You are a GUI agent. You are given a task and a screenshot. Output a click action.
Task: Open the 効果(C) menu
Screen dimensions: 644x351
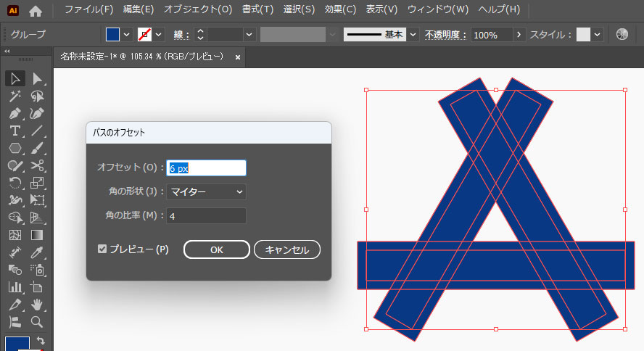[340, 10]
